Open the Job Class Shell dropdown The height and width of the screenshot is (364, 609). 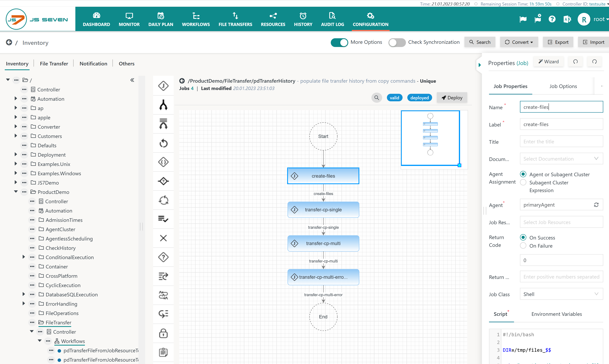tap(561, 294)
